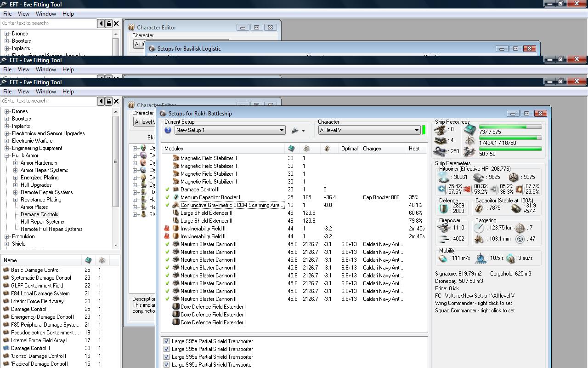
Task: Toggle the lock icon beside search in front EFT window
Action: click(x=109, y=101)
